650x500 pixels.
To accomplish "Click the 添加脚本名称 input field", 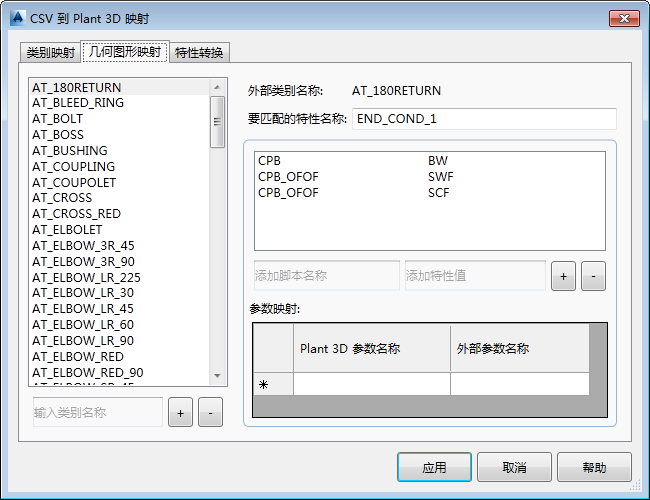I will (x=327, y=275).
